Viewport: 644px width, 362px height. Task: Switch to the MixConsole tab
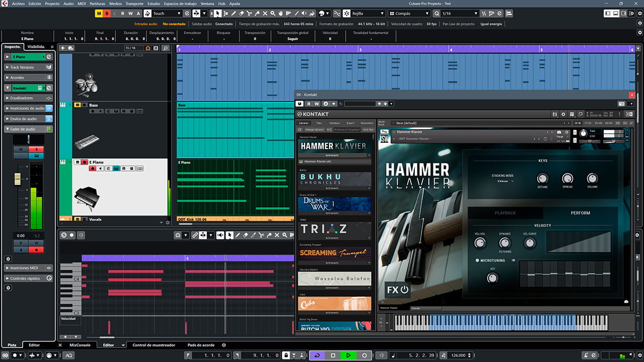(80, 345)
